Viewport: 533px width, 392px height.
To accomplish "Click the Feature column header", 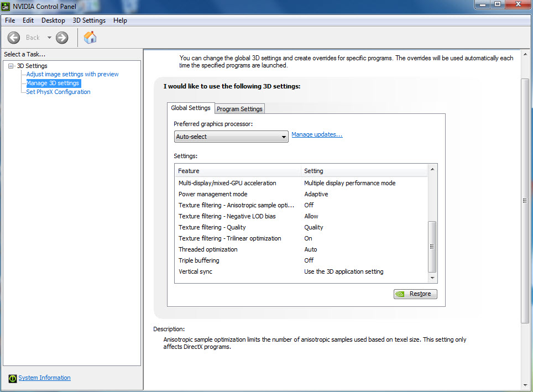I will click(238, 171).
